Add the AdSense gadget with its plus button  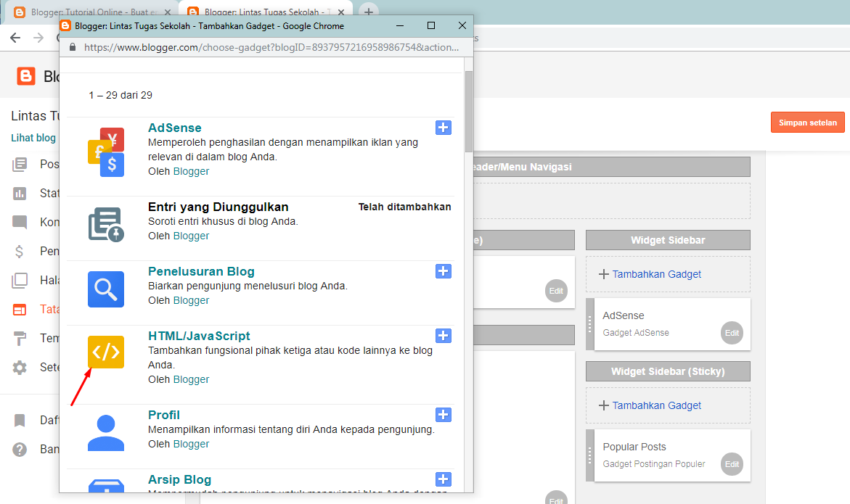click(443, 128)
